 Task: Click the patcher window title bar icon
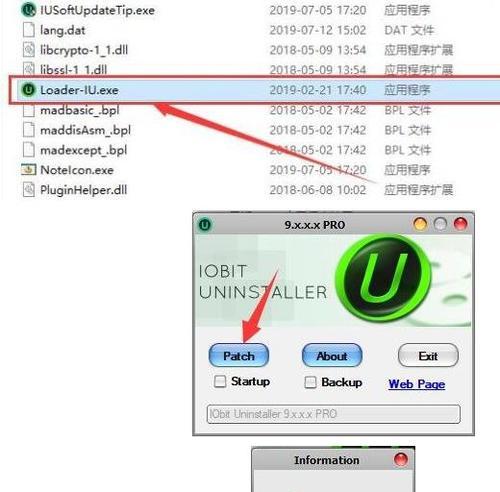(205, 224)
